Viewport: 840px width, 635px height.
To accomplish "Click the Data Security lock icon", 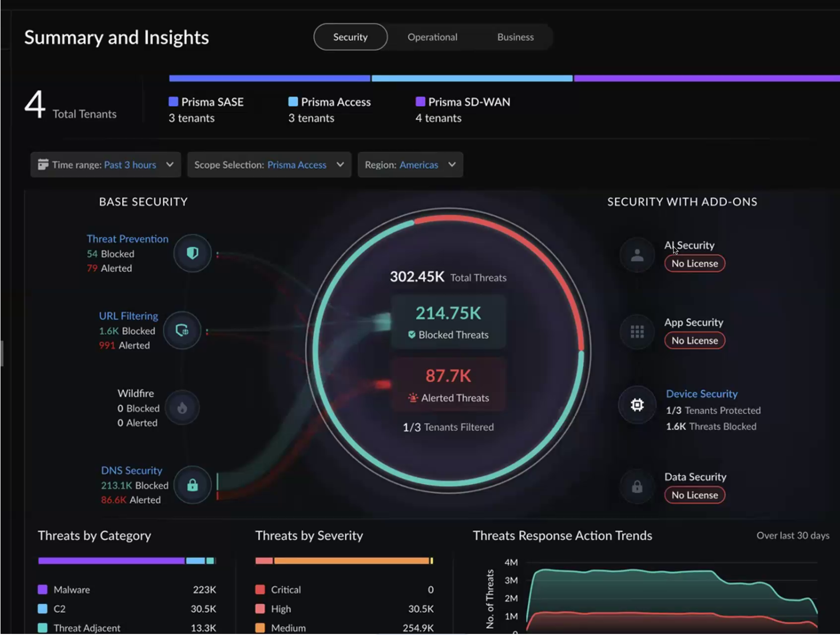I will pyautogui.click(x=637, y=486).
